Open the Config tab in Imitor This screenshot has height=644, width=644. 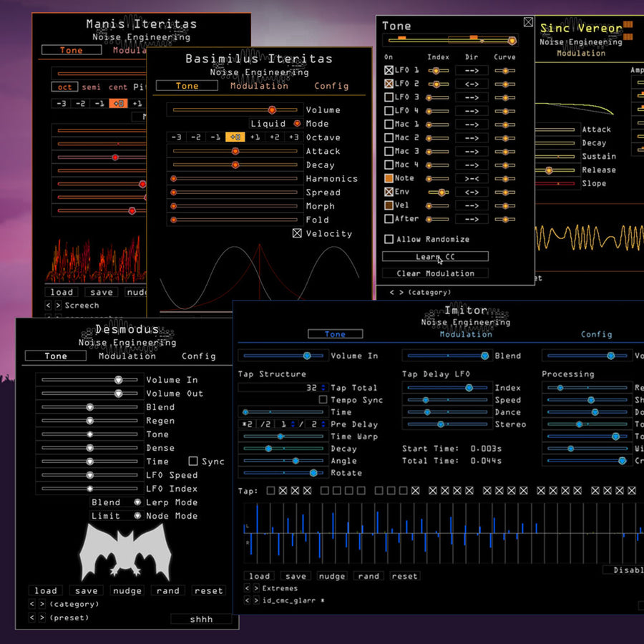[596, 334]
